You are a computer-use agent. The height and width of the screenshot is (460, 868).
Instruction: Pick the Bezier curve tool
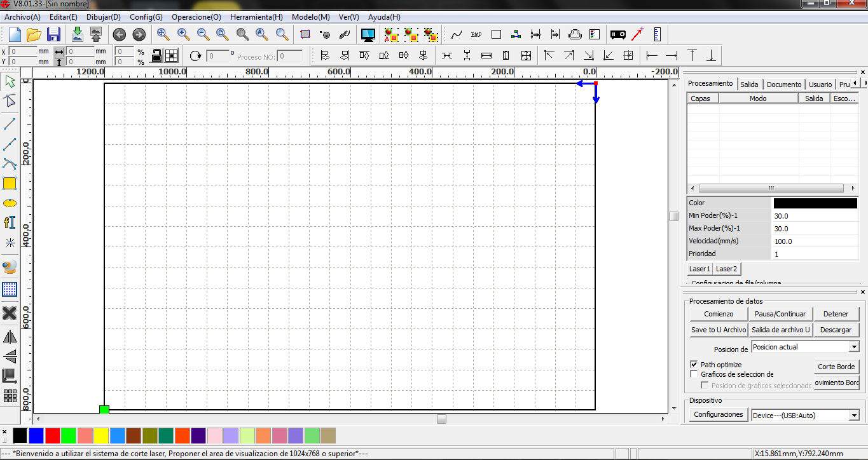coord(10,163)
